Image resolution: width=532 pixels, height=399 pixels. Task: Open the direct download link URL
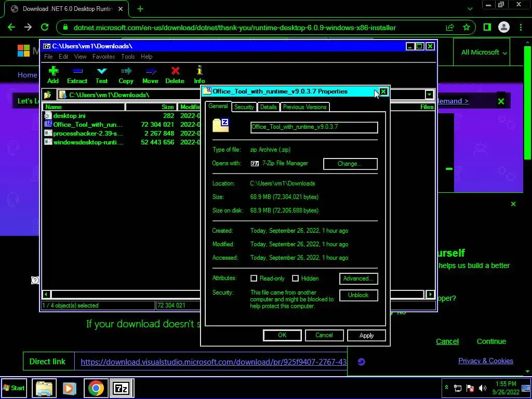214,362
